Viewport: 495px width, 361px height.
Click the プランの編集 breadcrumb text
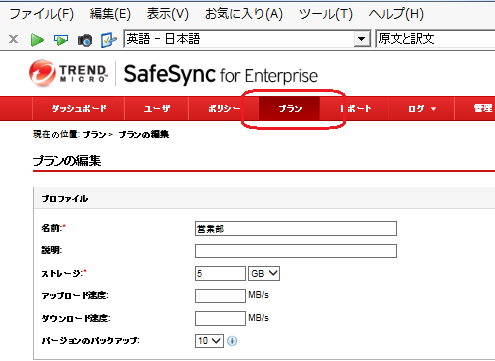144,135
